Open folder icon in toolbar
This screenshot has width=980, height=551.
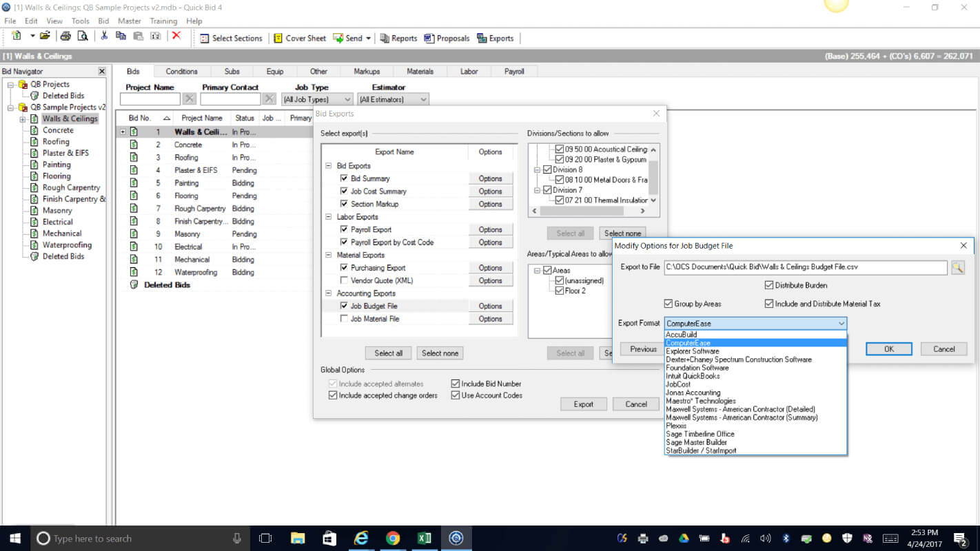pos(44,37)
